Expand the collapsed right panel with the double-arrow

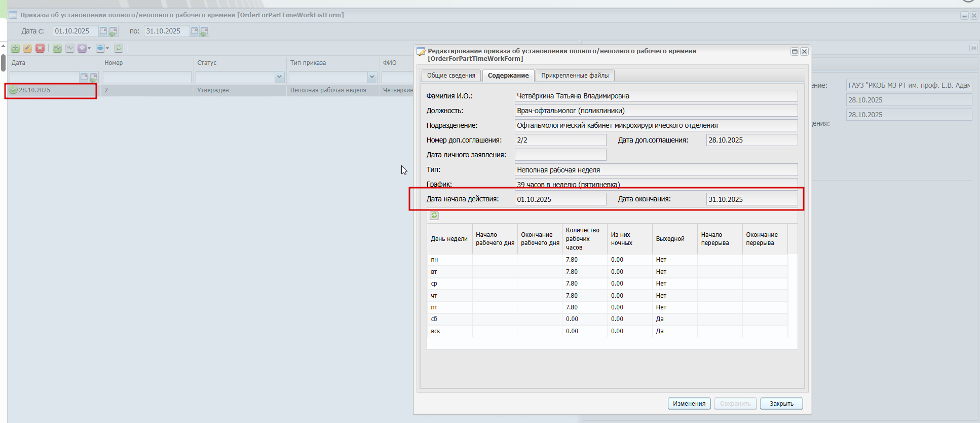tap(973, 48)
